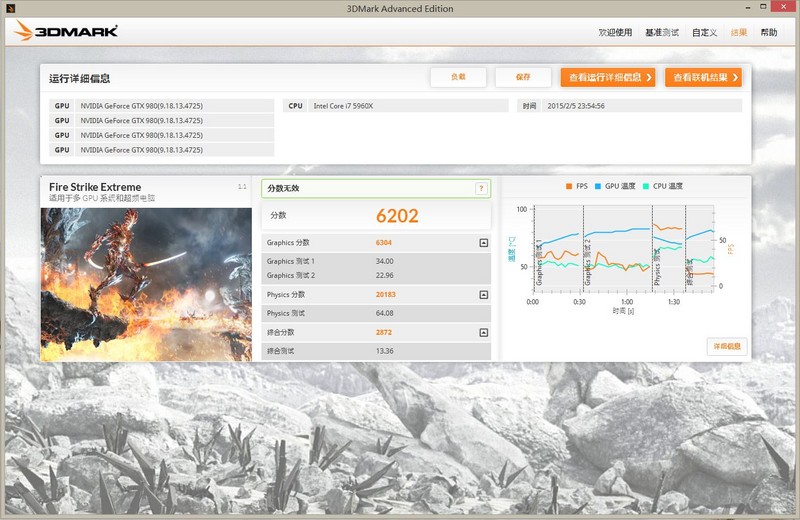Click the GPU 温度 blue legend swatch

point(598,186)
